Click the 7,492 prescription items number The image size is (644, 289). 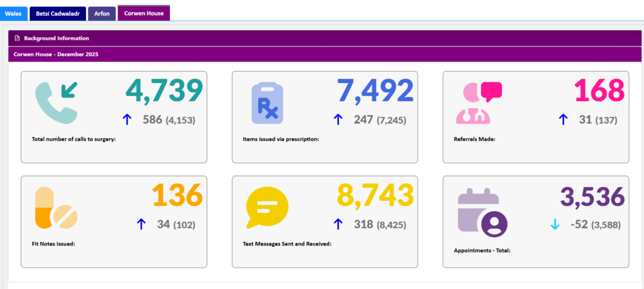(x=375, y=90)
